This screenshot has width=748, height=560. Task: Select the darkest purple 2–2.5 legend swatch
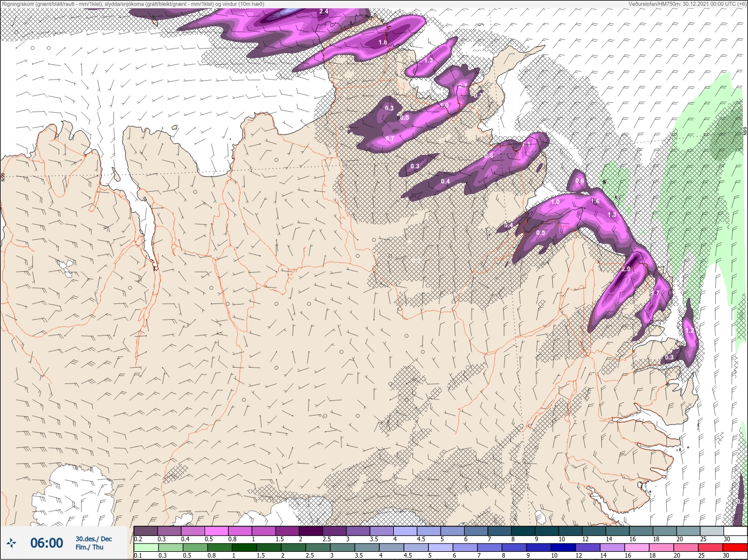pos(312,531)
